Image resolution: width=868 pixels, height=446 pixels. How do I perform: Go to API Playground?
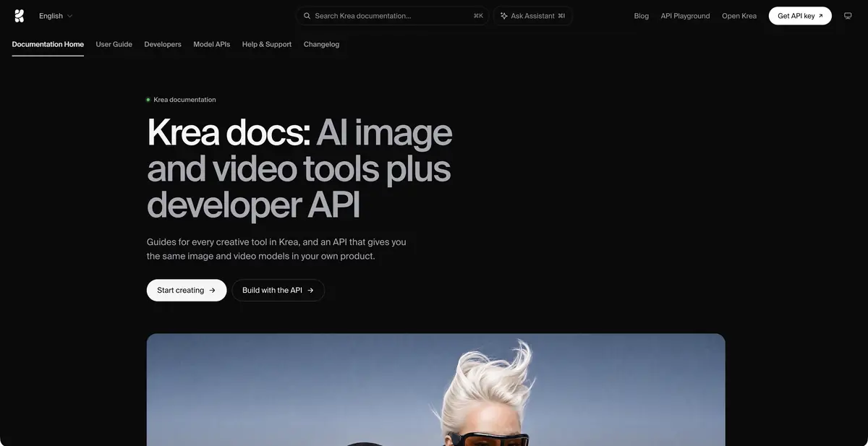[685, 16]
